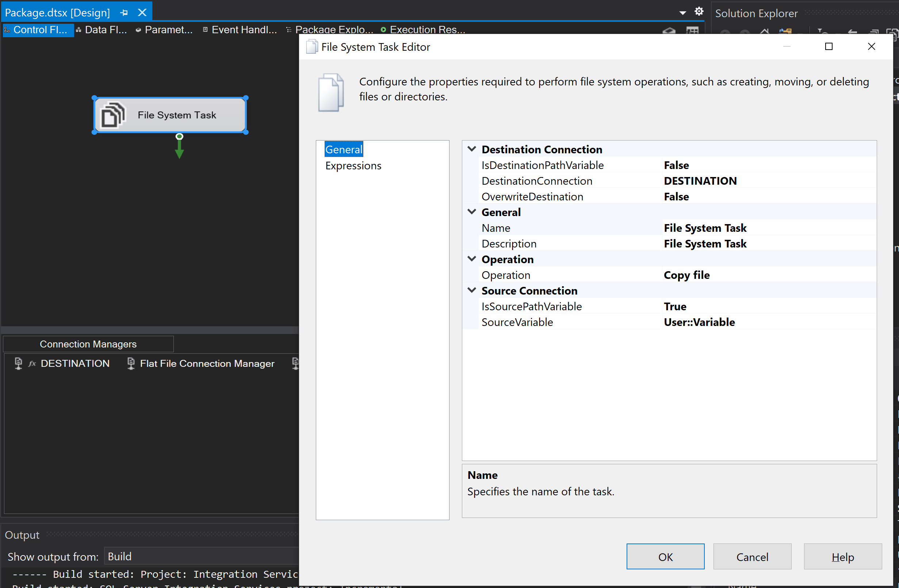
Task: Click the Execution Results green circle icon
Action: (x=383, y=30)
